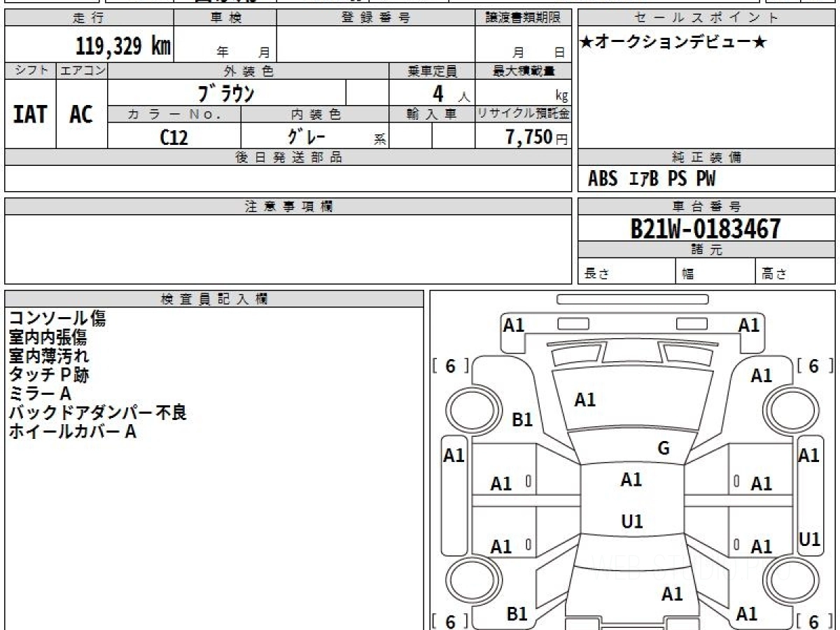Click the 外装色 header
The height and width of the screenshot is (630, 840).
[x=248, y=71]
